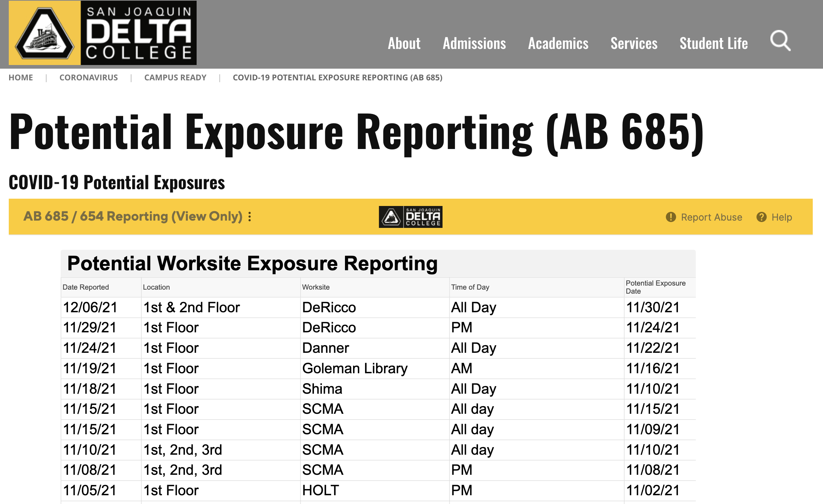This screenshot has height=504, width=823.
Task: Select the 11/09/21 exposure date cell
Action: [x=660, y=429]
